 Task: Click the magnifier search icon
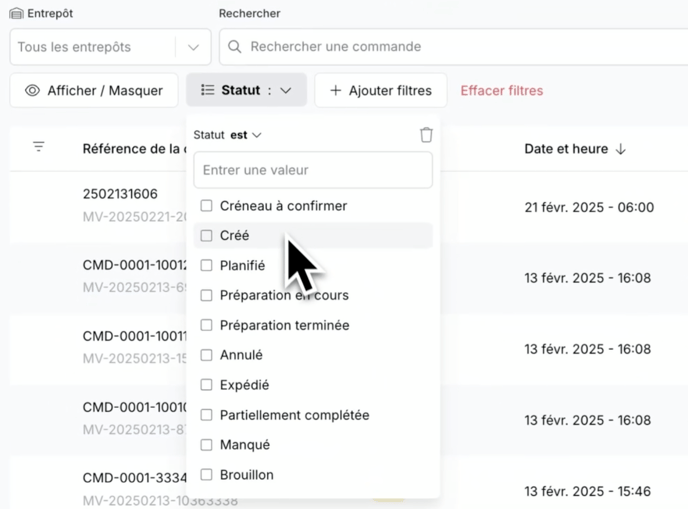[x=235, y=47]
